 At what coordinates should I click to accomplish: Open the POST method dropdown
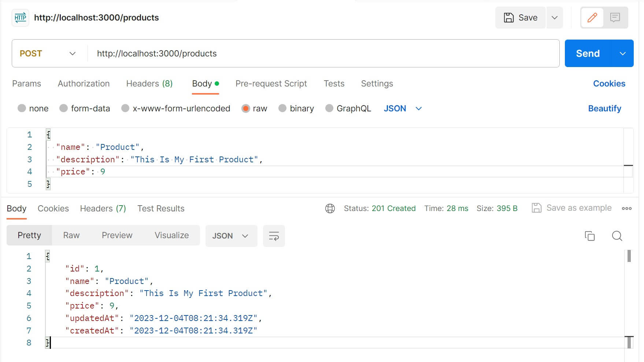tap(48, 53)
